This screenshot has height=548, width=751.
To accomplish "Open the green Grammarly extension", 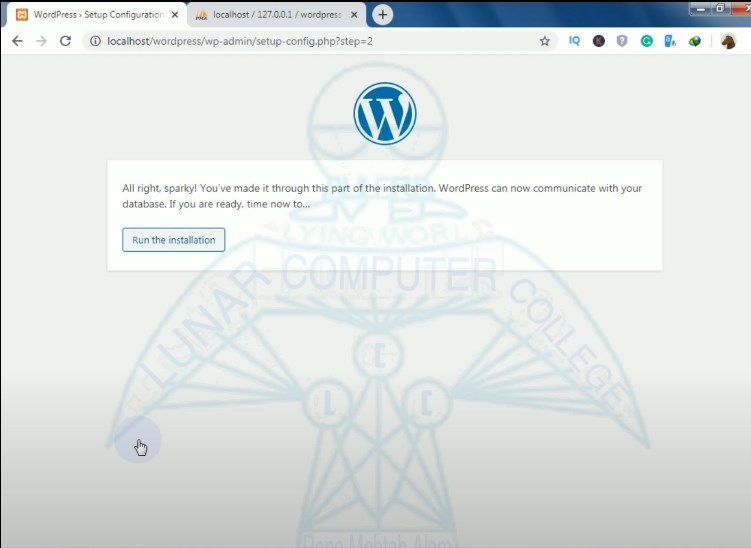I will (647, 41).
